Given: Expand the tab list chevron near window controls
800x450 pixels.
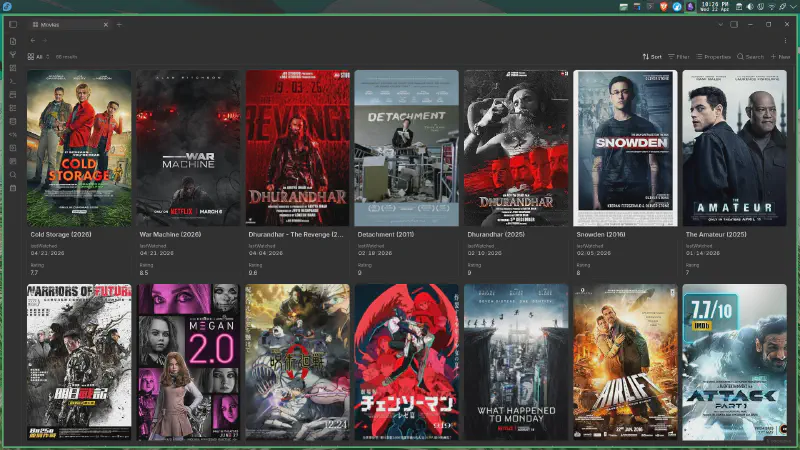Looking at the screenshot, I should tap(720, 24).
